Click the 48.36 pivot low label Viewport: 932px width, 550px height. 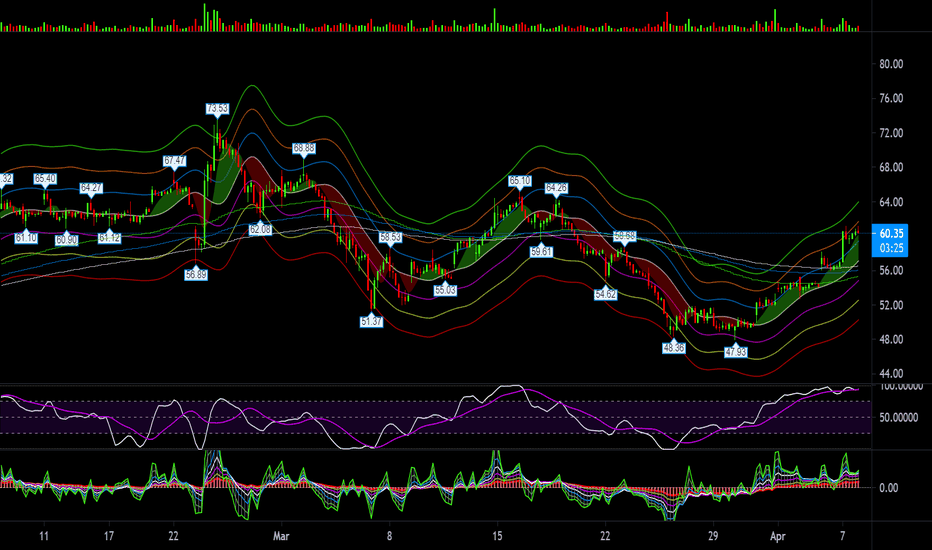[674, 347]
